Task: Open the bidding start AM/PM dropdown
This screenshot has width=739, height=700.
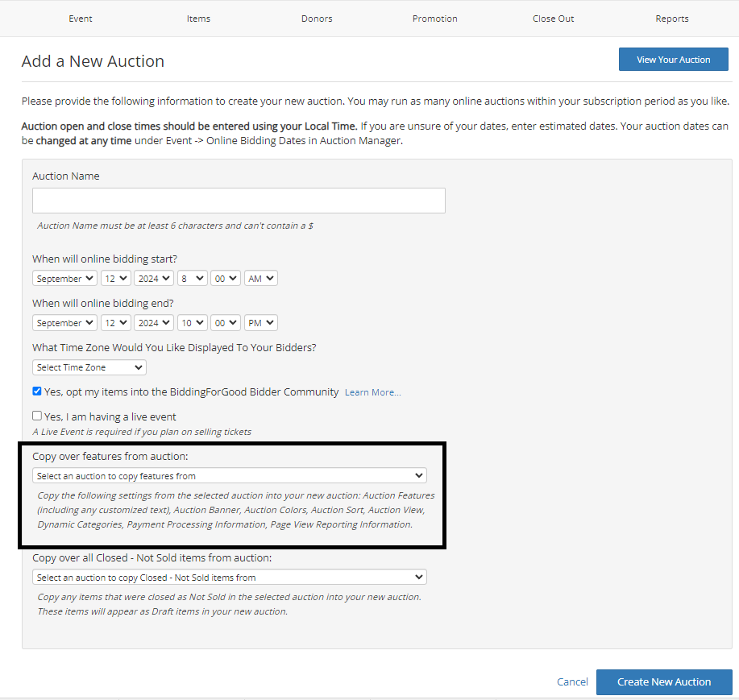Action: [260, 279]
